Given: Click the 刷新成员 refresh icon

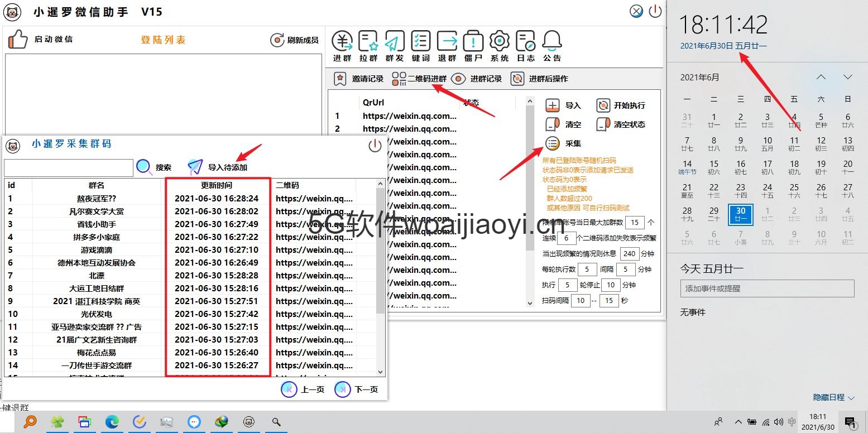Looking at the screenshot, I should pos(277,40).
